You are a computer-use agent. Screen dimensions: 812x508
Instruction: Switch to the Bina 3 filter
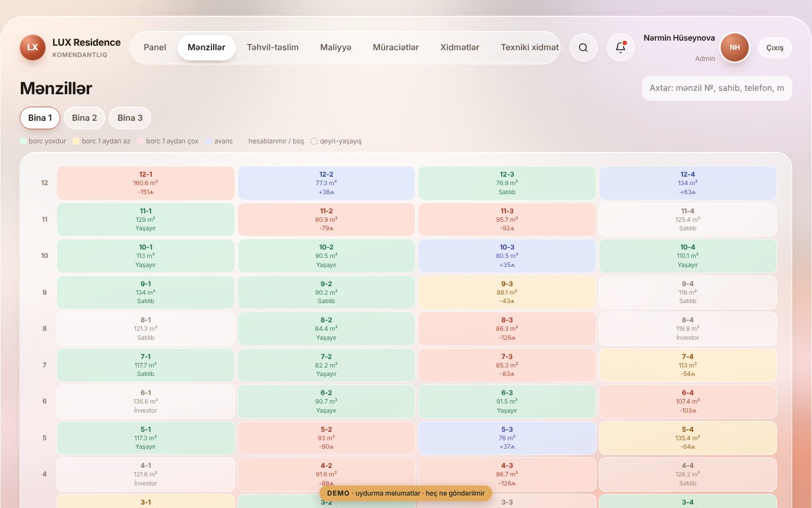coord(130,118)
